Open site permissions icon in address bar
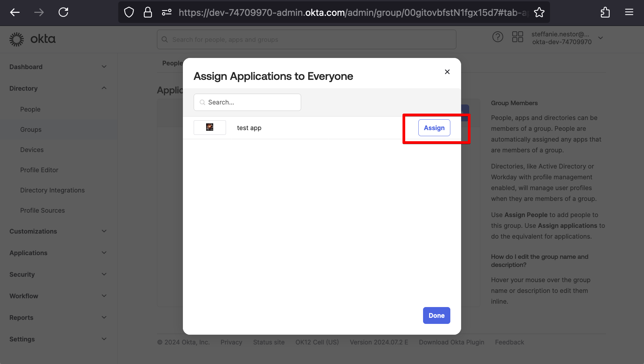This screenshot has height=364, width=644. [x=167, y=12]
